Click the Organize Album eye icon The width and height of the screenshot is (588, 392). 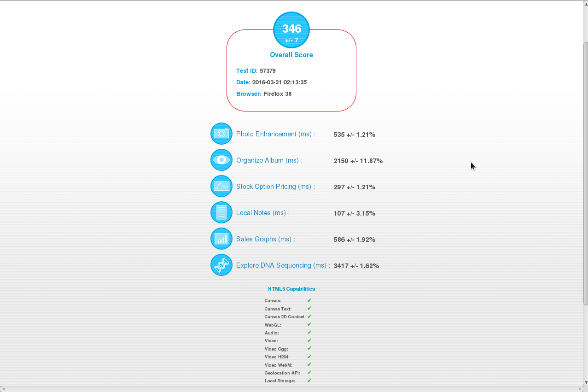click(221, 160)
